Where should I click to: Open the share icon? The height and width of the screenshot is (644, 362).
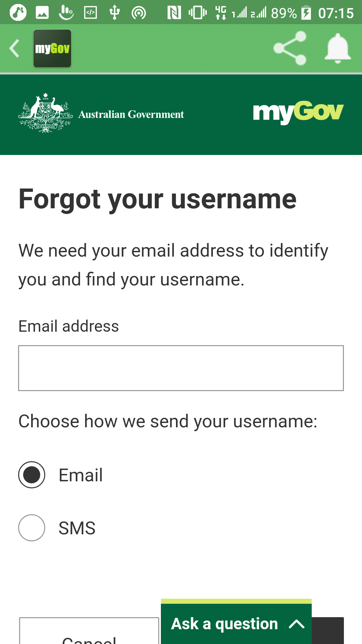(x=290, y=49)
